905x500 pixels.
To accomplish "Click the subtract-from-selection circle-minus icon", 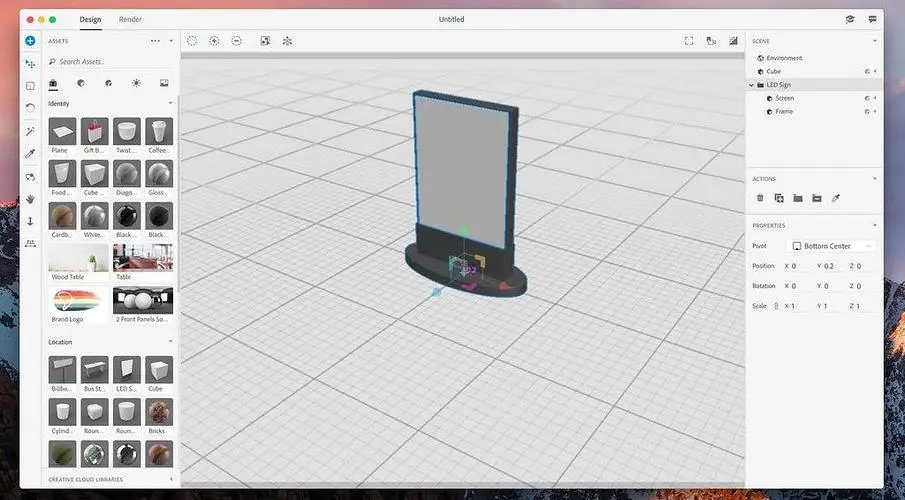I will tap(236, 41).
